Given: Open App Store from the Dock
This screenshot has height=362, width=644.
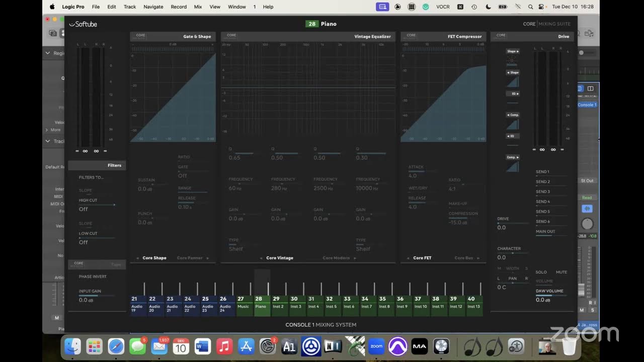Looking at the screenshot, I should 246,346.
